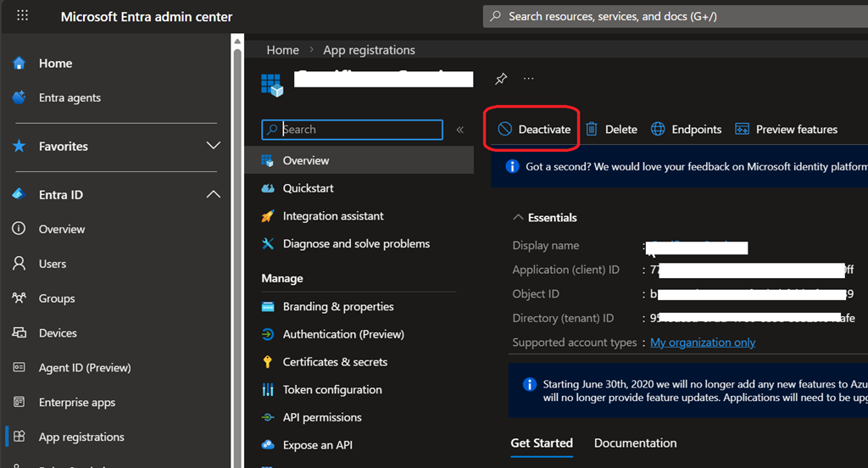Click the pin icon beside app title

501,79
